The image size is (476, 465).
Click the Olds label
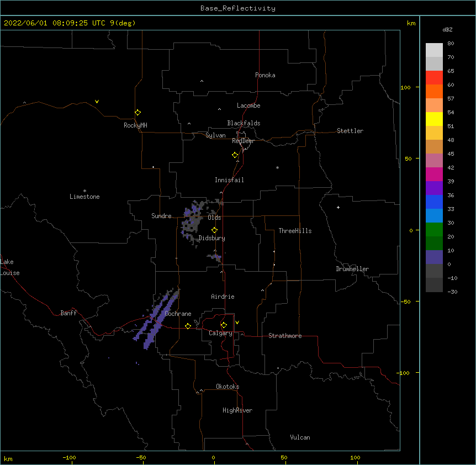coord(214,218)
